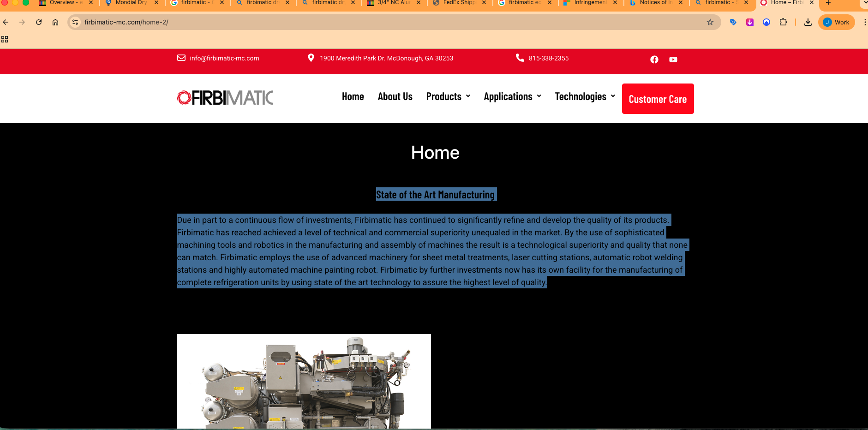Viewport: 868px width, 430px height.
Task: Open the Work profile button
Action: [837, 22]
